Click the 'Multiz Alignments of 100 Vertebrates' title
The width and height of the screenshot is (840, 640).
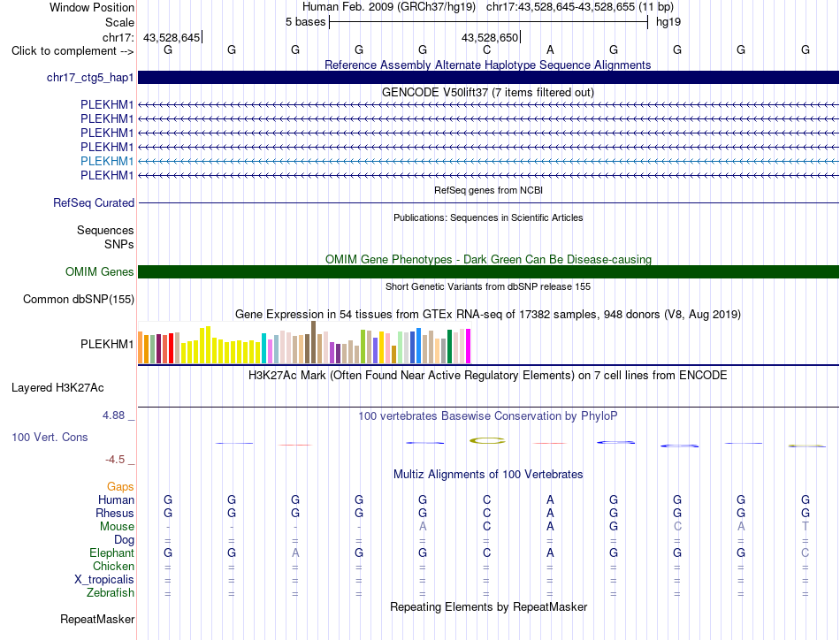point(488,475)
